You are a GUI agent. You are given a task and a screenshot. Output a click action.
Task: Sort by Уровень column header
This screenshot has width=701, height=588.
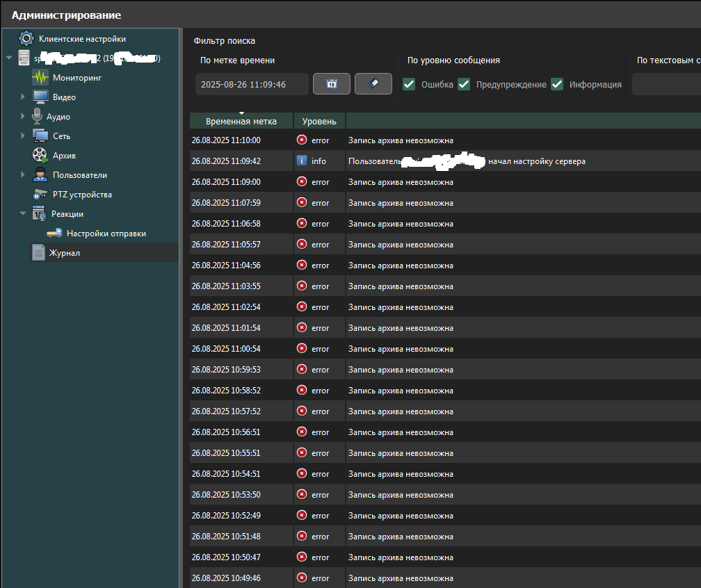319,121
